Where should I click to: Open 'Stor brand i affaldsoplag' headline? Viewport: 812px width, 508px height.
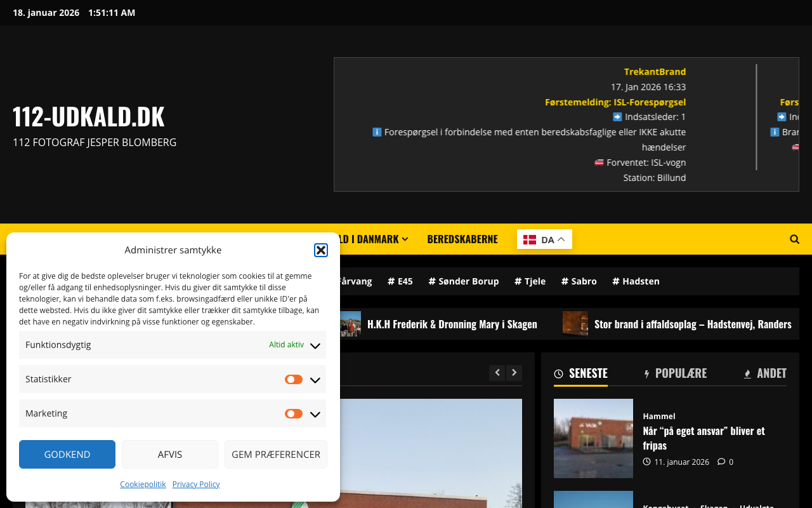point(693,324)
